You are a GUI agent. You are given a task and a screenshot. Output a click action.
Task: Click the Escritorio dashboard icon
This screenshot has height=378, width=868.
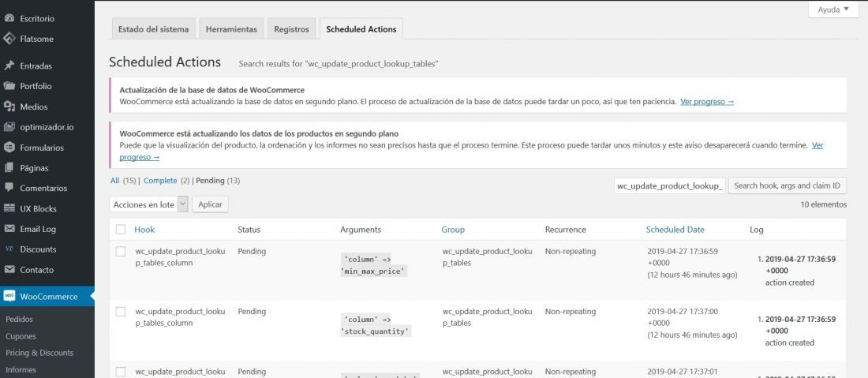9,18
